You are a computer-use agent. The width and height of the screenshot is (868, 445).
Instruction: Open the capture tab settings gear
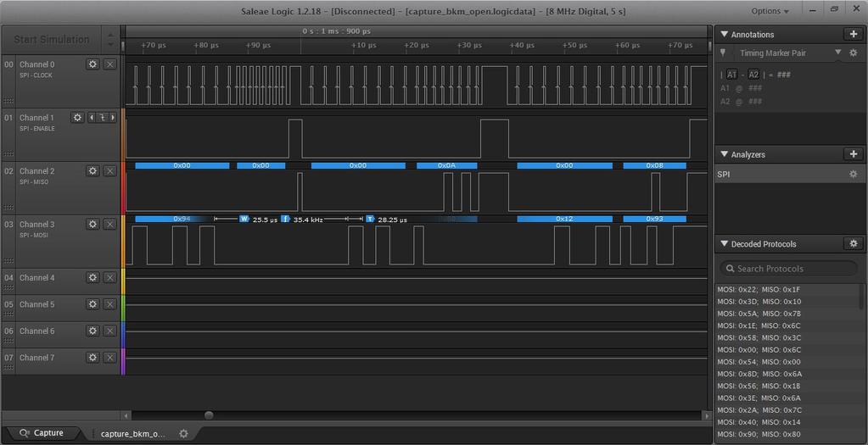click(x=184, y=433)
